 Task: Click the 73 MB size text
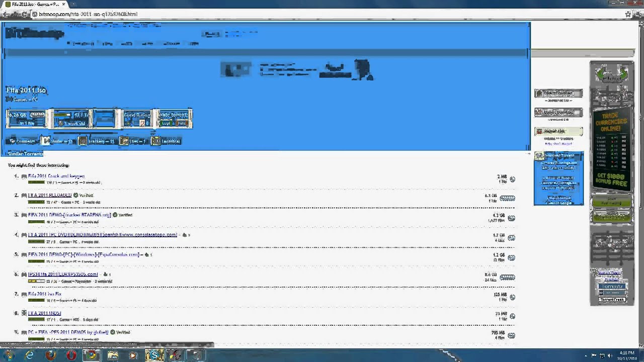tap(501, 314)
